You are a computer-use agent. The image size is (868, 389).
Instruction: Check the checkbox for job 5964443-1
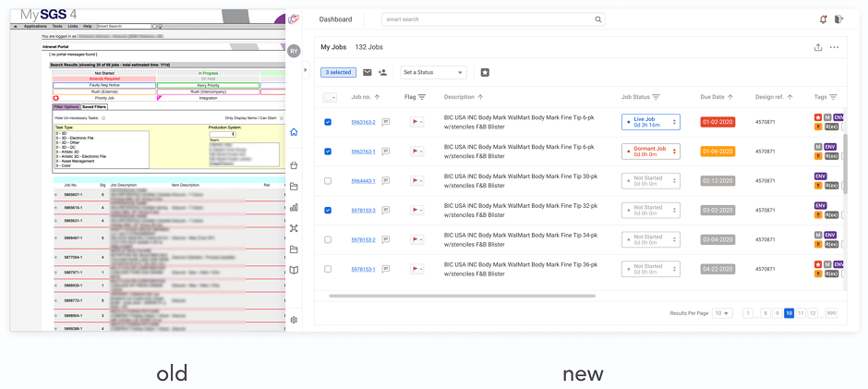coord(328,181)
